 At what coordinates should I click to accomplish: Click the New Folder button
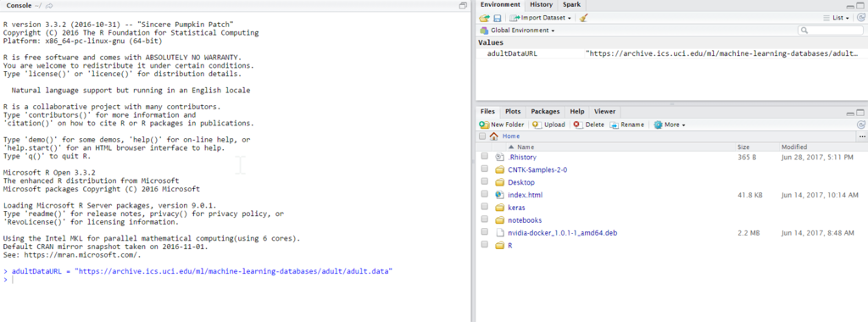[502, 125]
